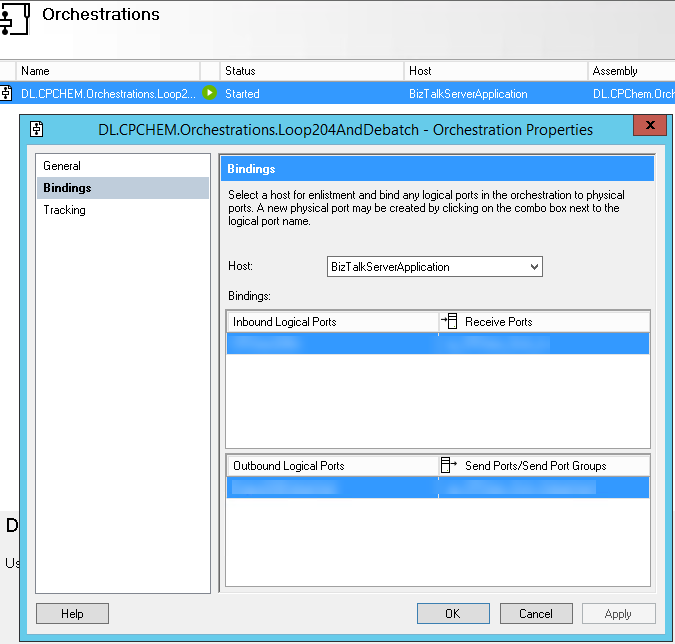This screenshot has height=644, width=675.
Task: Click the Bindings blue section header
Action: coord(437,168)
